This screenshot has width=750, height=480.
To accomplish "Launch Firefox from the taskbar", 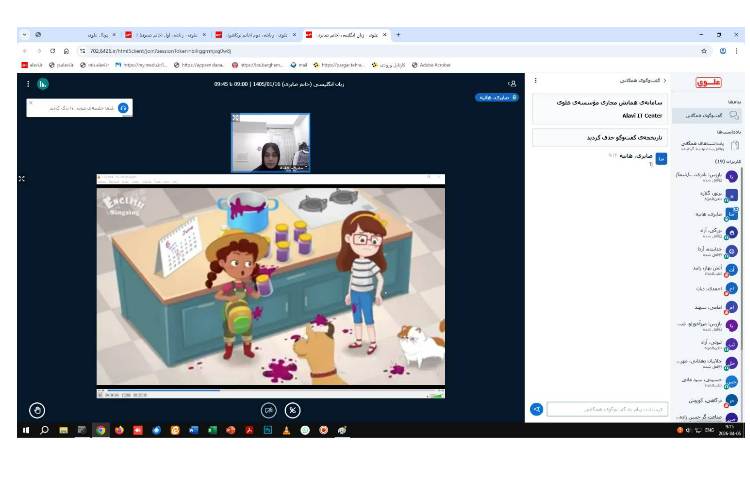I will click(119, 430).
